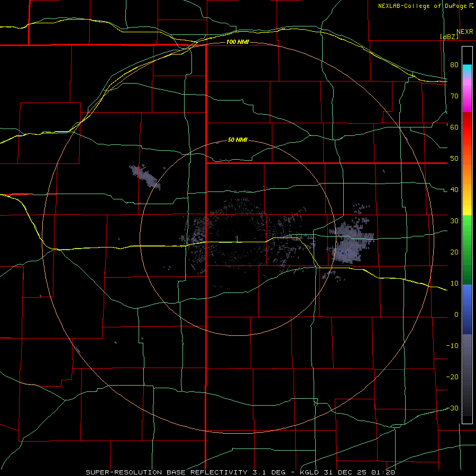476x476 pixels.
Task: Click the radar site tick marker at the rings' center
Action: pyautogui.click(x=237, y=239)
